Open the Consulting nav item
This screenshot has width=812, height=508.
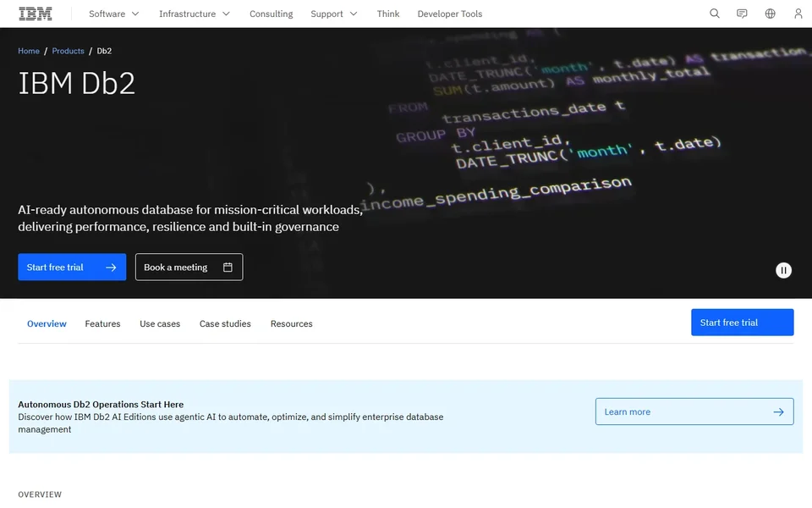click(x=271, y=14)
